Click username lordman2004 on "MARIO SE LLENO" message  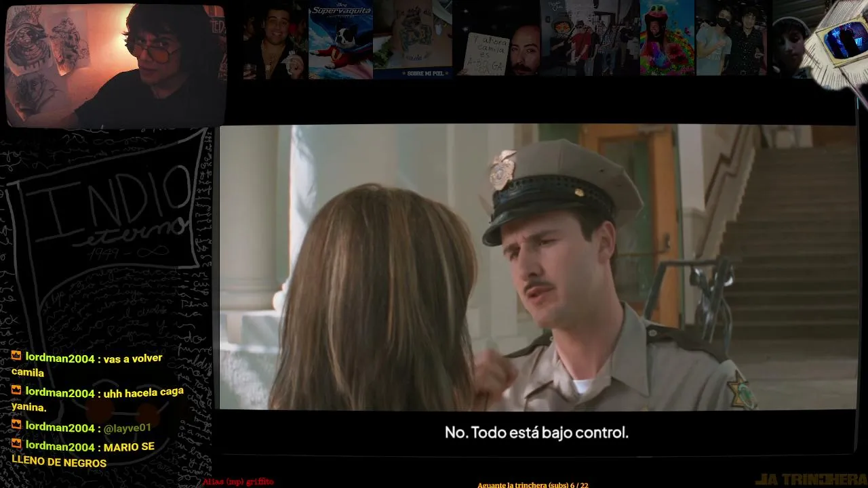[x=60, y=447]
